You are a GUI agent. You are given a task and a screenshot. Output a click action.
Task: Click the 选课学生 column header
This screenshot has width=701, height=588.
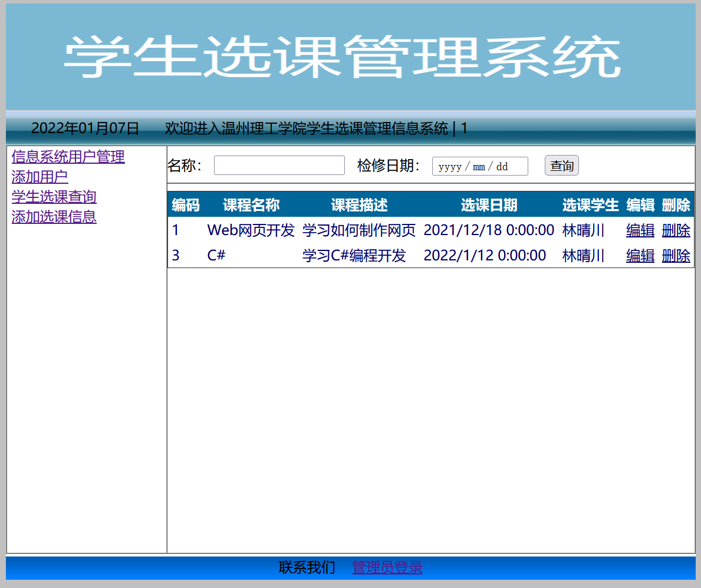coord(591,205)
